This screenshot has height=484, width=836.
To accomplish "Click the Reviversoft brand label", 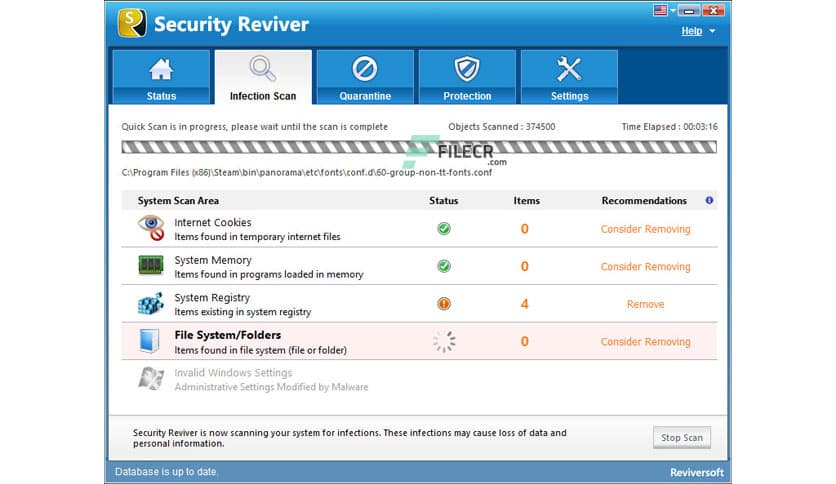I will coord(696,472).
